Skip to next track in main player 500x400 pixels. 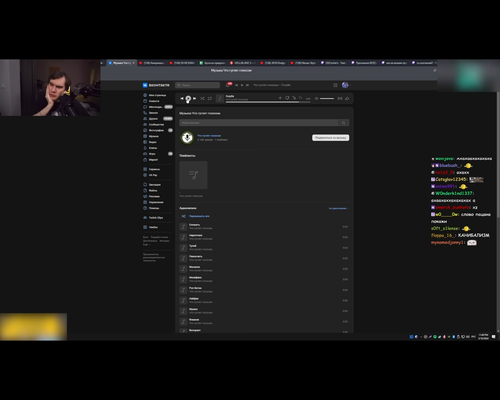[194, 98]
